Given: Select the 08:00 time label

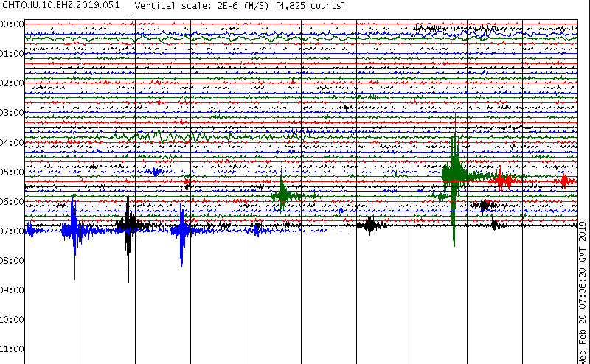Looking at the screenshot, I should [x=12, y=261].
